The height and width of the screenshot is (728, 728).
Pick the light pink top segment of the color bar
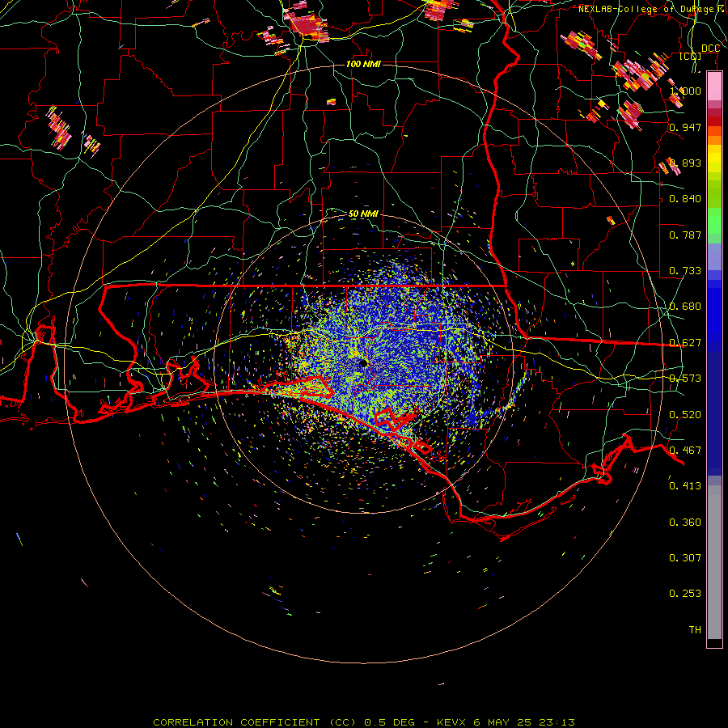coord(714,86)
